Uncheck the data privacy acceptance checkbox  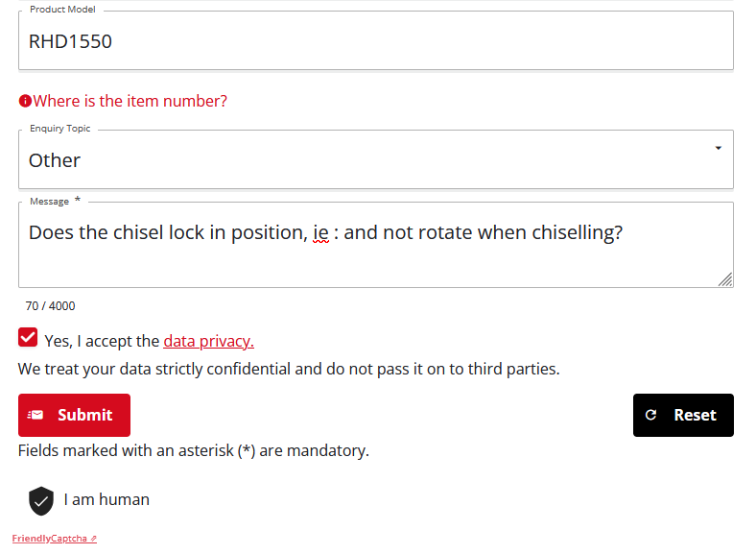(28, 338)
